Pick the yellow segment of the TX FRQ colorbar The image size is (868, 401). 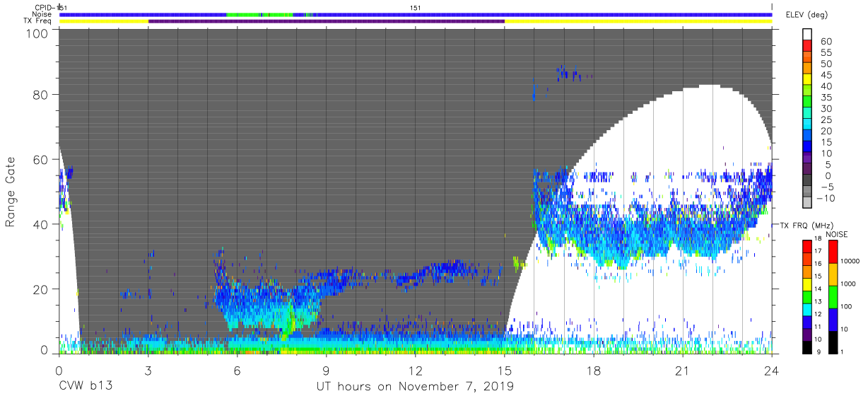[x=807, y=284]
